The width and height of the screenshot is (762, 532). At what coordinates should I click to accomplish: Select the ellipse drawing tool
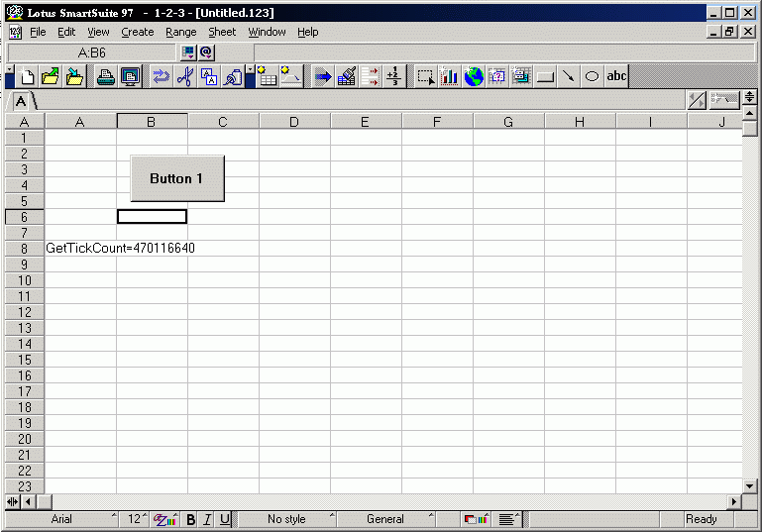pyautogui.click(x=592, y=76)
